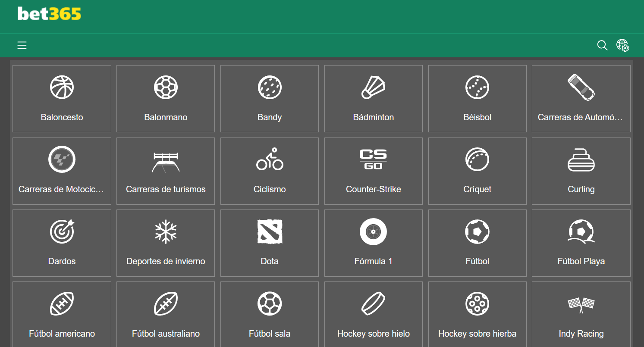Select the Indy Racing flags icon
The height and width of the screenshot is (347, 644).
tap(581, 304)
